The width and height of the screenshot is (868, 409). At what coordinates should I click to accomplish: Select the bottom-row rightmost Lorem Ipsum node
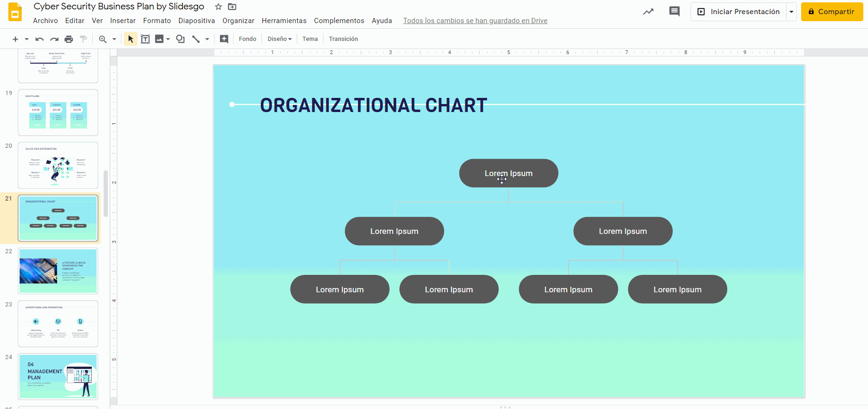point(678,289)
